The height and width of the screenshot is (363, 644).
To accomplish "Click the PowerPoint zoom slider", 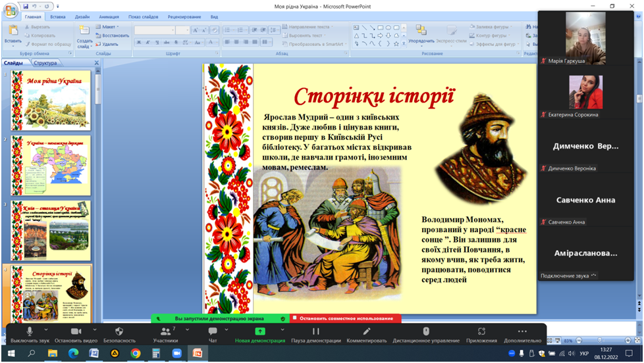I will tap(599, 341).
